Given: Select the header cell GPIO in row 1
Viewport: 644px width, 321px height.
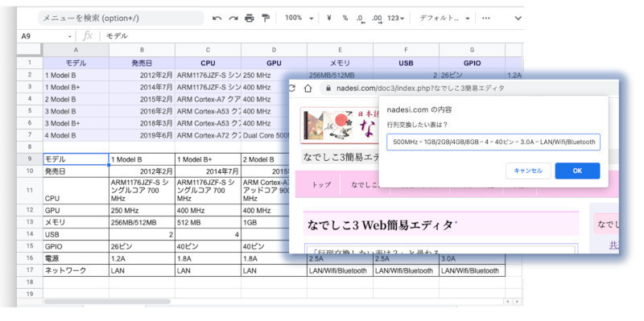Looking at the screenshot, I should [472, 64].
